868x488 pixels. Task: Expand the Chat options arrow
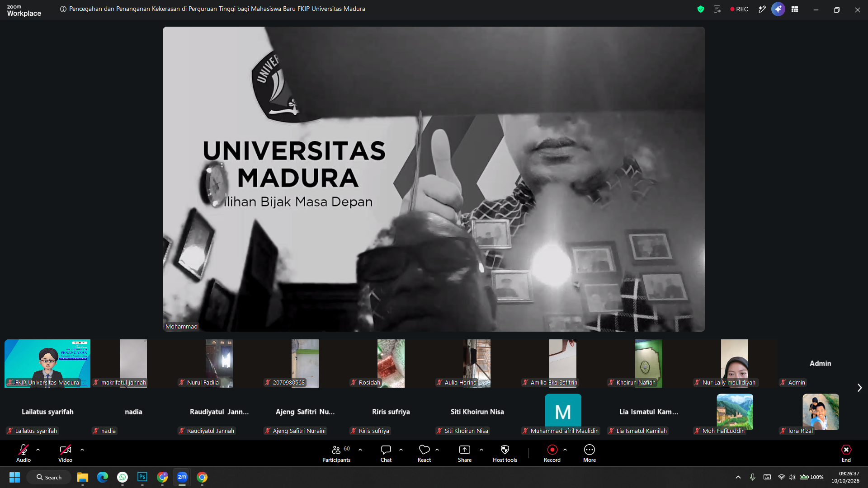point(401,450)
